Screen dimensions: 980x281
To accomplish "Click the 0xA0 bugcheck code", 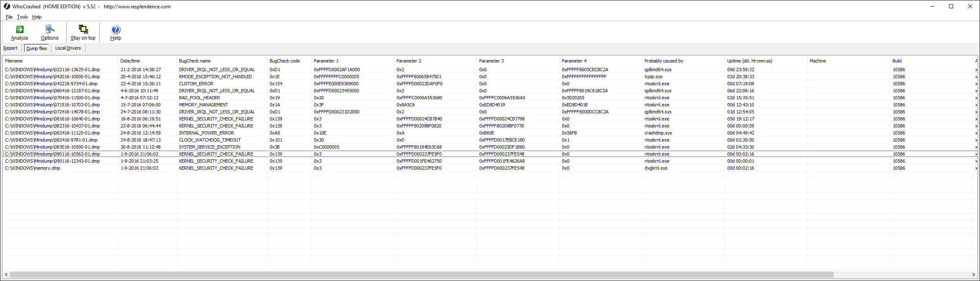I will tap(275, 133).
